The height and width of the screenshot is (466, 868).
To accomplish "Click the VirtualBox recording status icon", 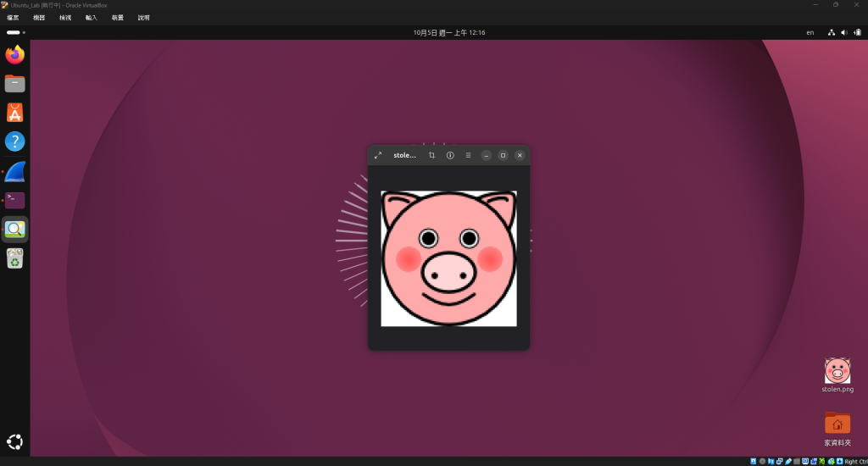I will [814, 461].
